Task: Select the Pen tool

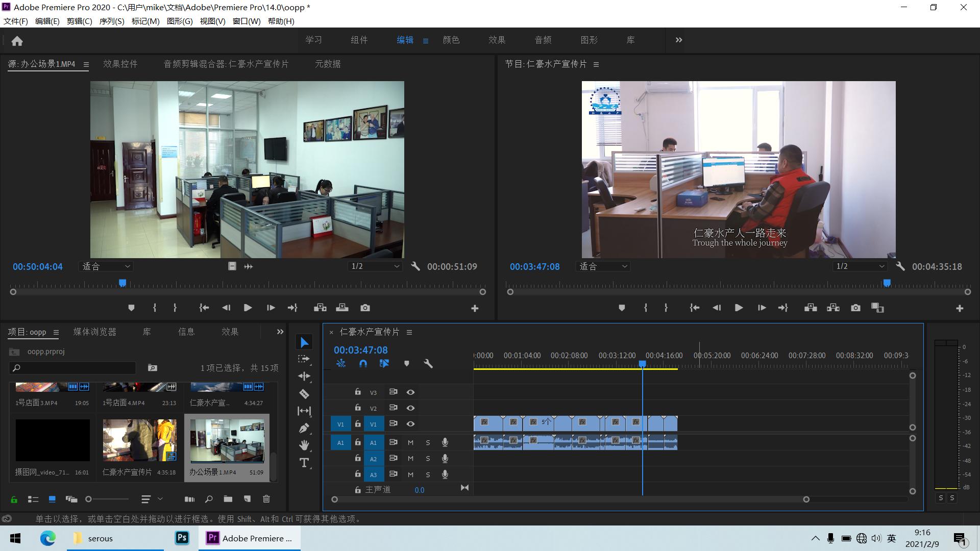Action: [304, 428]
